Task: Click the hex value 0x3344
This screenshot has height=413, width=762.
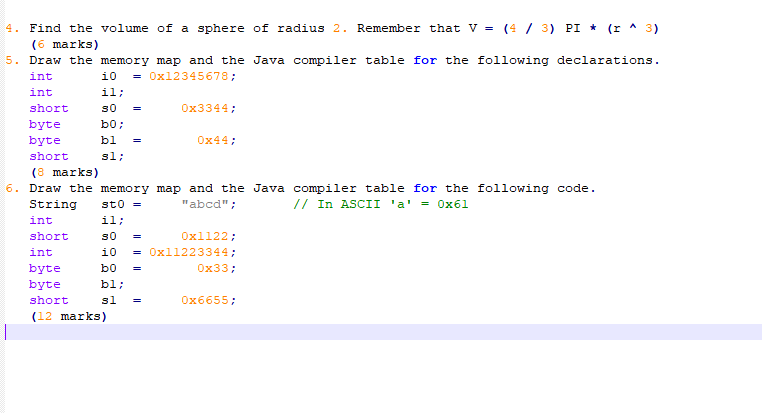Action: [x=205, y=108]
